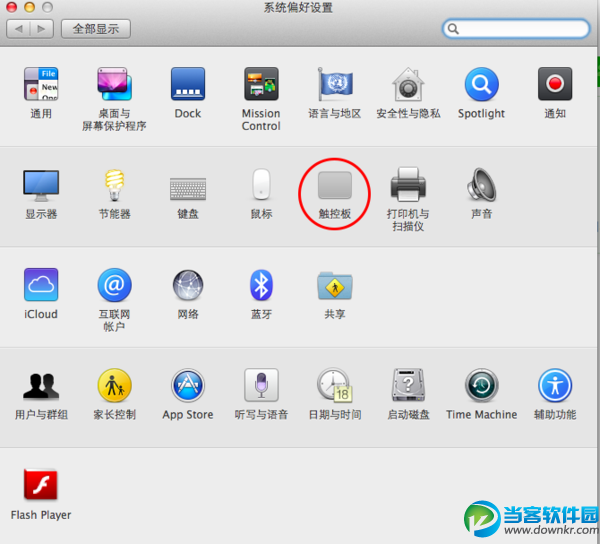
Task: Open 日期与时间 clock icon
Action: click(335, 385)
